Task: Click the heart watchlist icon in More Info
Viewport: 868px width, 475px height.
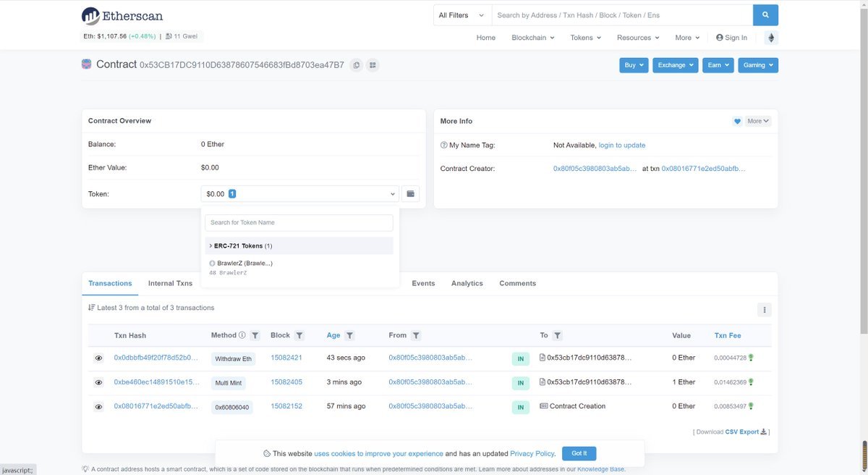Action: tap(738, 122)
